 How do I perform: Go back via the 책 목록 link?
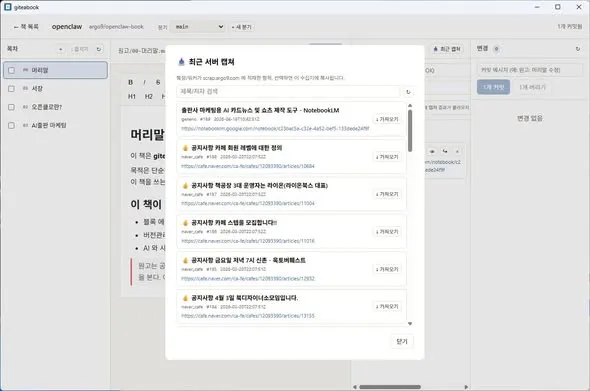pyautogui.click(x=26, y=27)
